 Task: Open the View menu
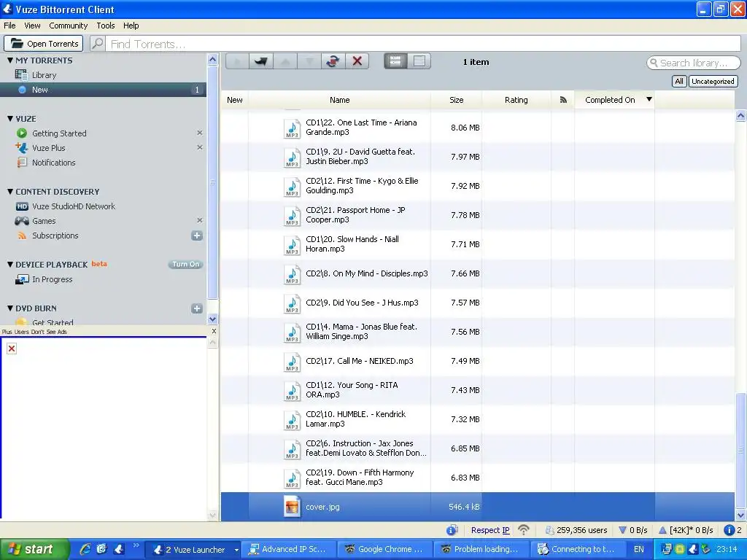(32, 26)
